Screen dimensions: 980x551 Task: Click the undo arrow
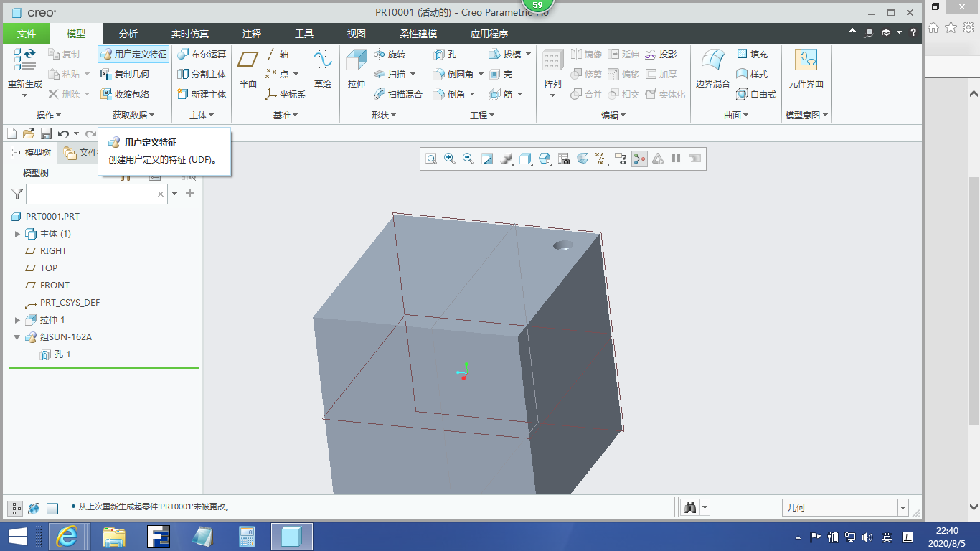pyautogui.click(x=64, y=133)
